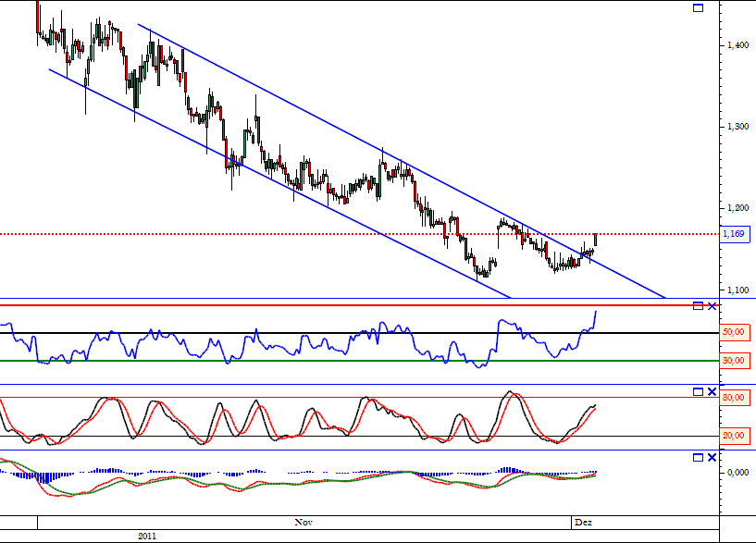
Task: Click the 2011 year label
Action: click(x=147, y=537)
